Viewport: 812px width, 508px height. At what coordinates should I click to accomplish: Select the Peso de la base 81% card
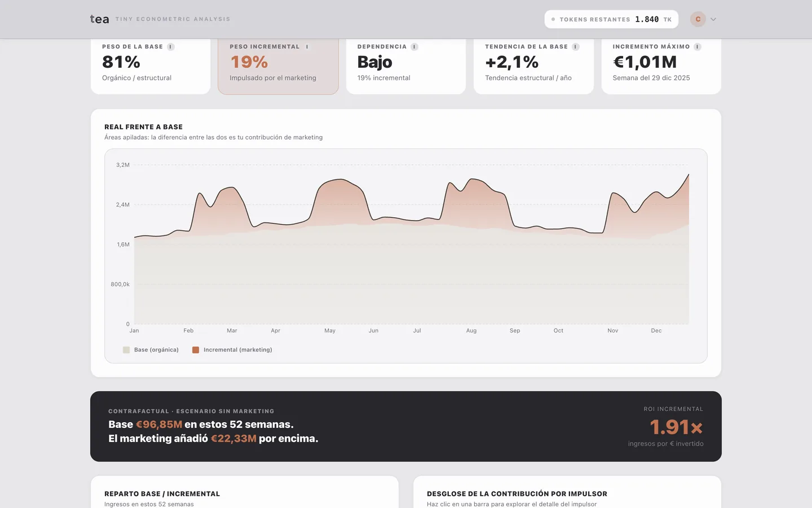[151, 65]
